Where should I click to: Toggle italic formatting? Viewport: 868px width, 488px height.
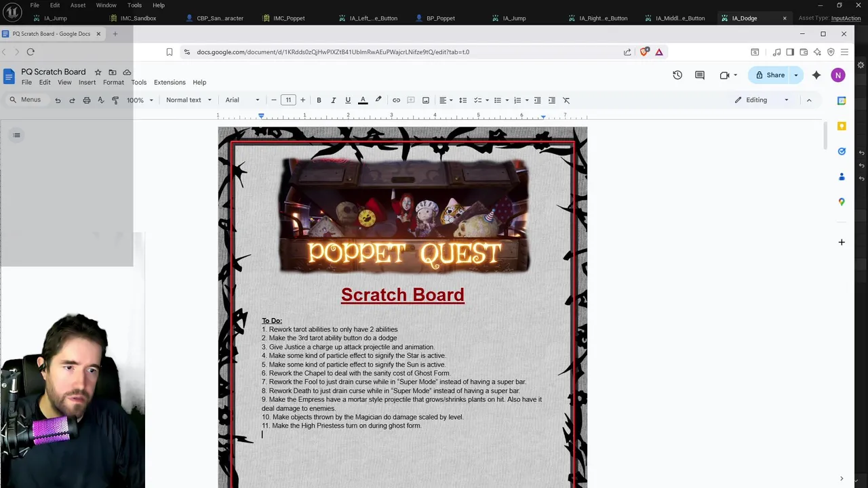coord(333,100)
